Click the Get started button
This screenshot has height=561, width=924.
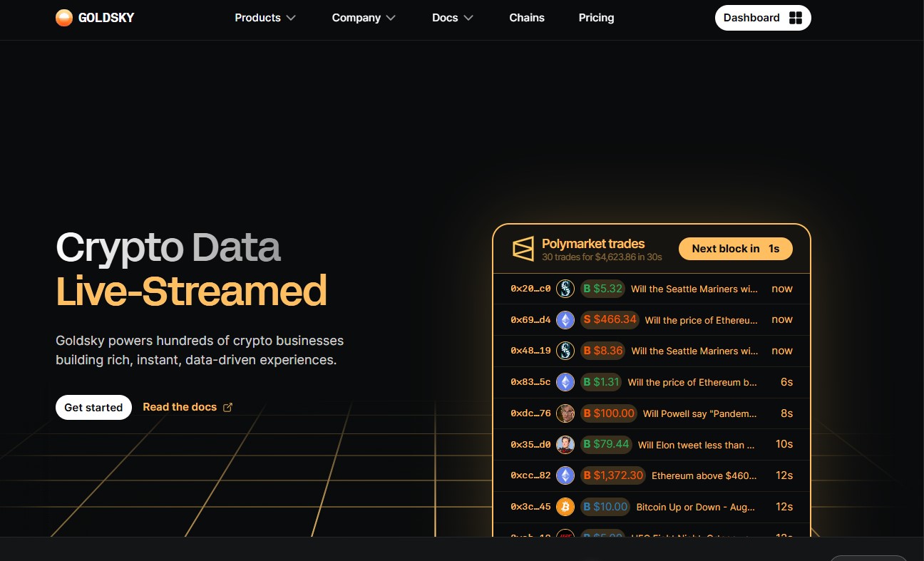tap(93, 407)
